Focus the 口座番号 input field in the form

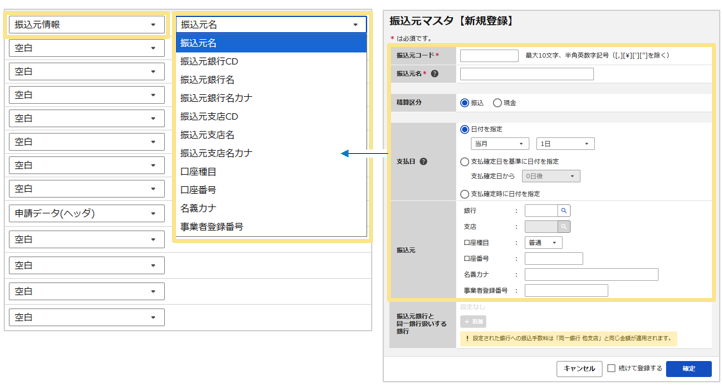(x=554, y=258)
